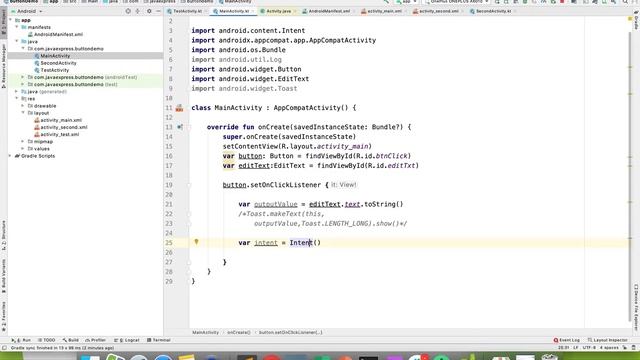Viewport: 640px width, 360px height.
Task: Click the override gutter icon on line 13
Action: [180, 127]
